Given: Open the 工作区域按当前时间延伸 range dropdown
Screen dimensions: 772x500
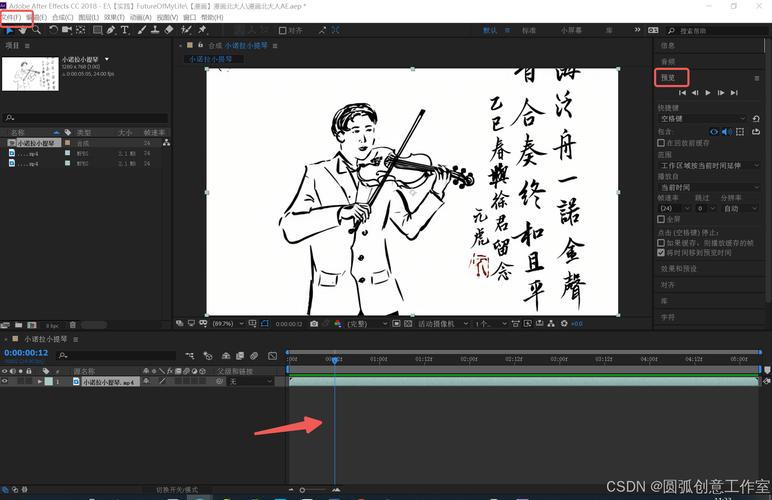Looking at the screenshot, I should [709, 165].
